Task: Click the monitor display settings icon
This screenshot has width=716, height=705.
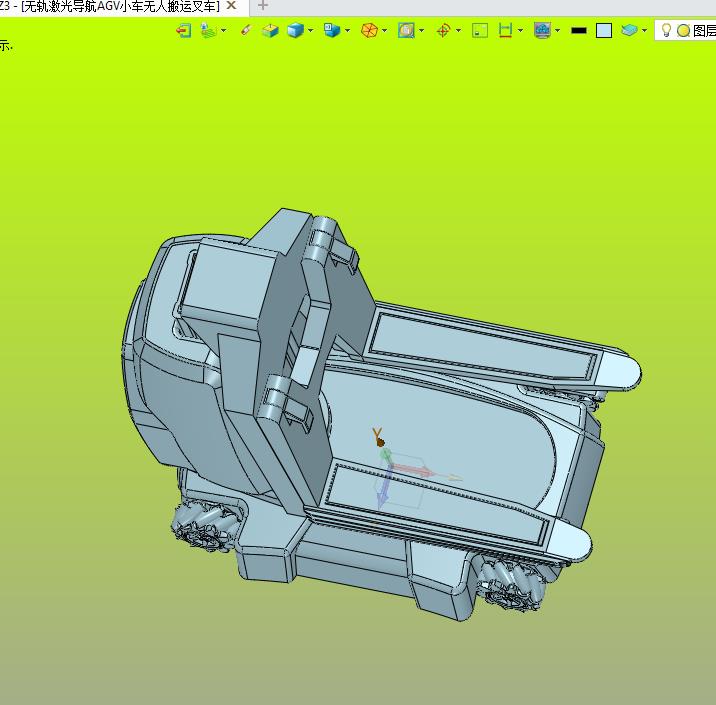Action: tap(542, 31)
